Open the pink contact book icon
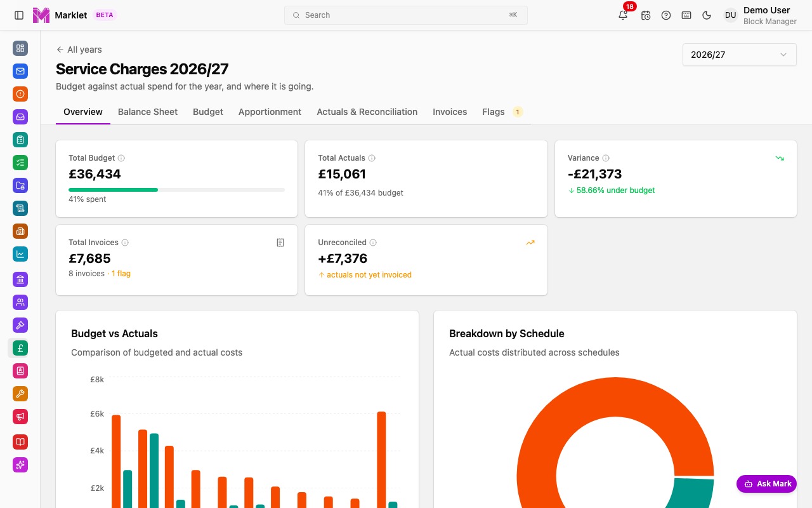Viewport: 812px width, 508px height. tap(20, 371)
